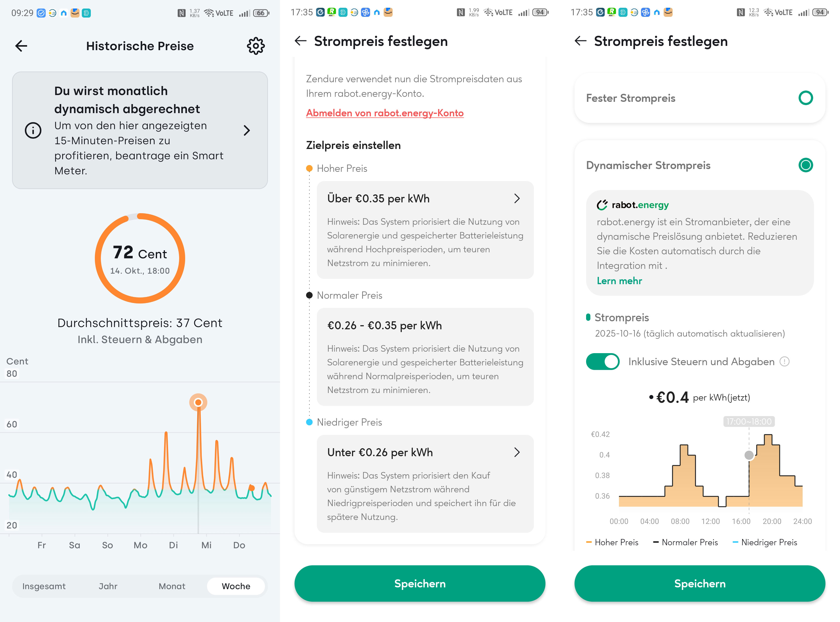Go back from middle Strompreis festlegen screen
The height and width of the screenshot is (622, 840).
click(300, 41)
